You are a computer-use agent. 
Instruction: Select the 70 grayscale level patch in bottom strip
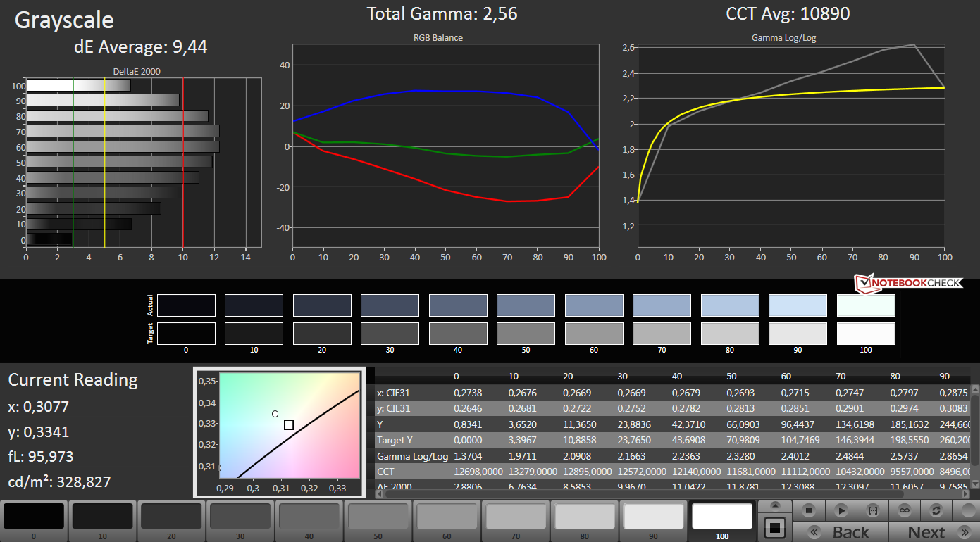[517, 520]
